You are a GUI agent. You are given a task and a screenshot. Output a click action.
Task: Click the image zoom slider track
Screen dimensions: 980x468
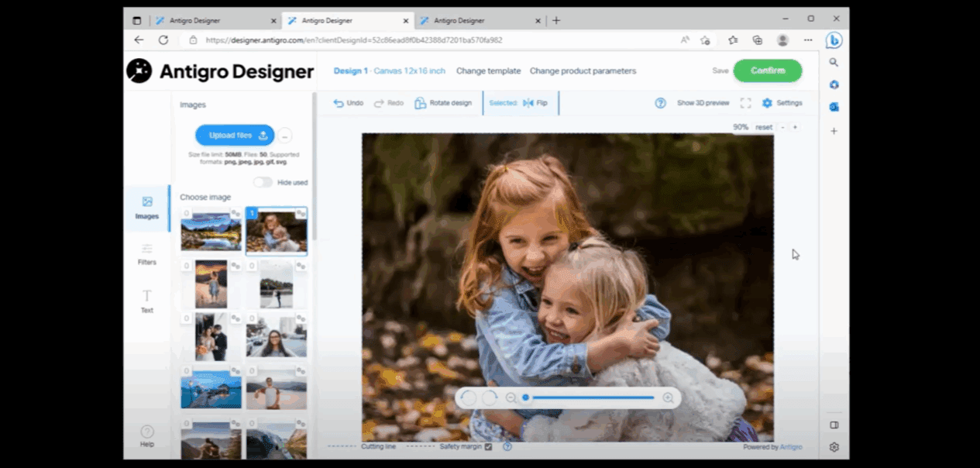pyautogui.click(x=593, y=398)
